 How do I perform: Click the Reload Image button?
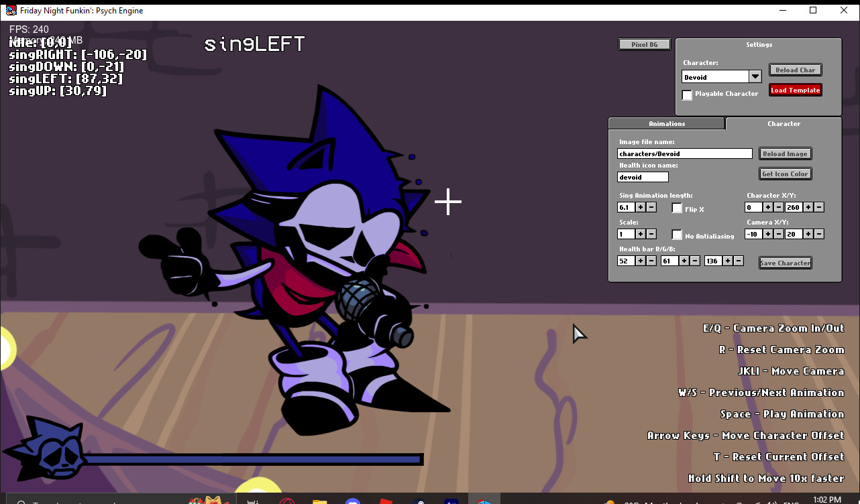pos(786,153)
